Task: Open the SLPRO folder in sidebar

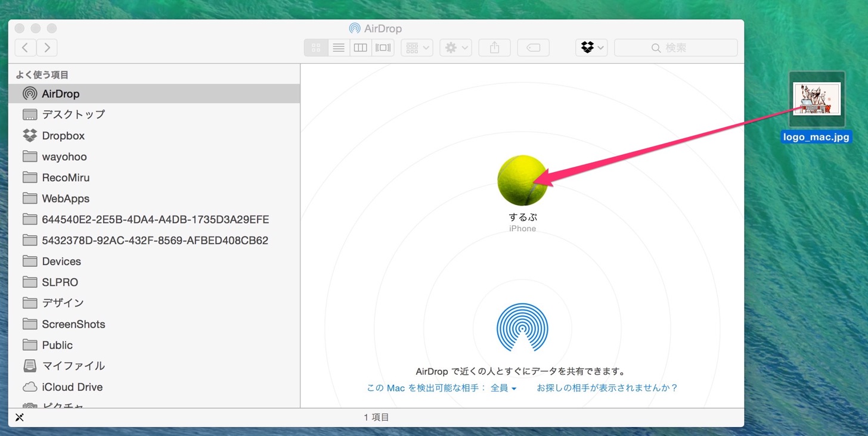Action: point(154,282)
